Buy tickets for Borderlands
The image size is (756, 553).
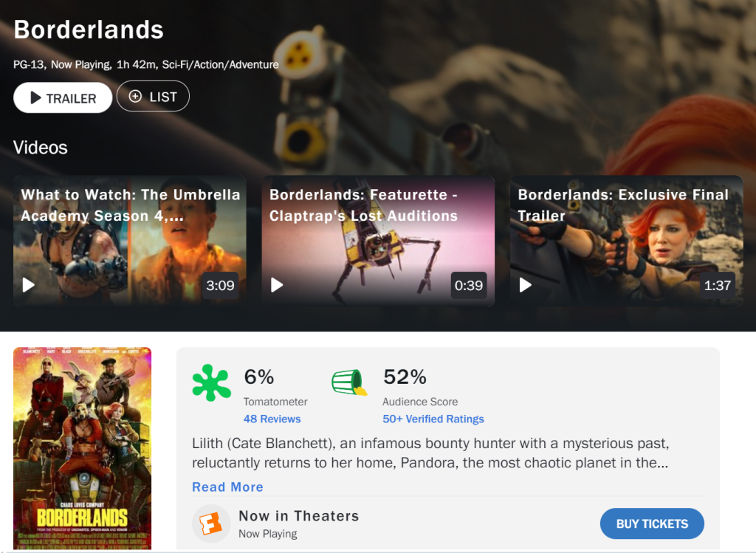click(x=652, y=523)
